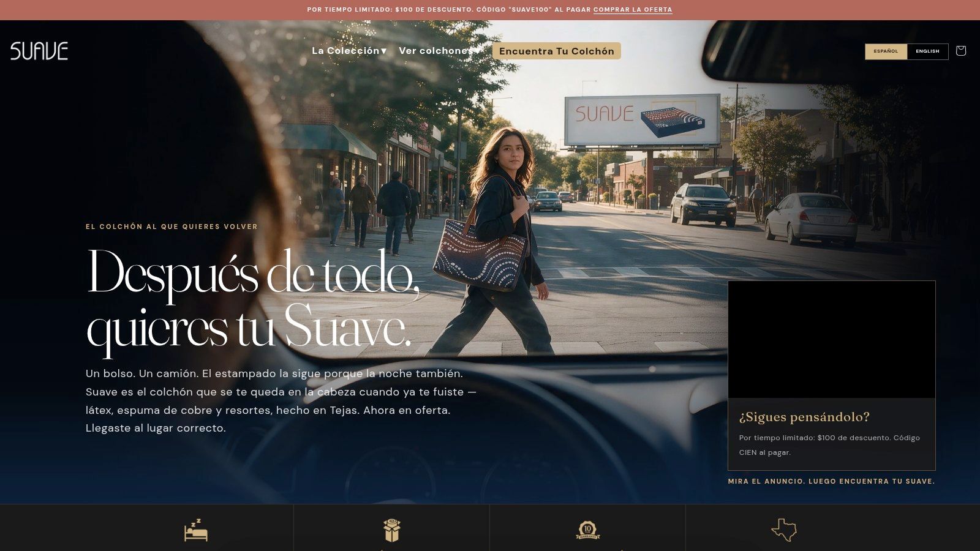
Task: Click the paragraph starting Un bolso. Un camión.
Action: click(281, 400)
